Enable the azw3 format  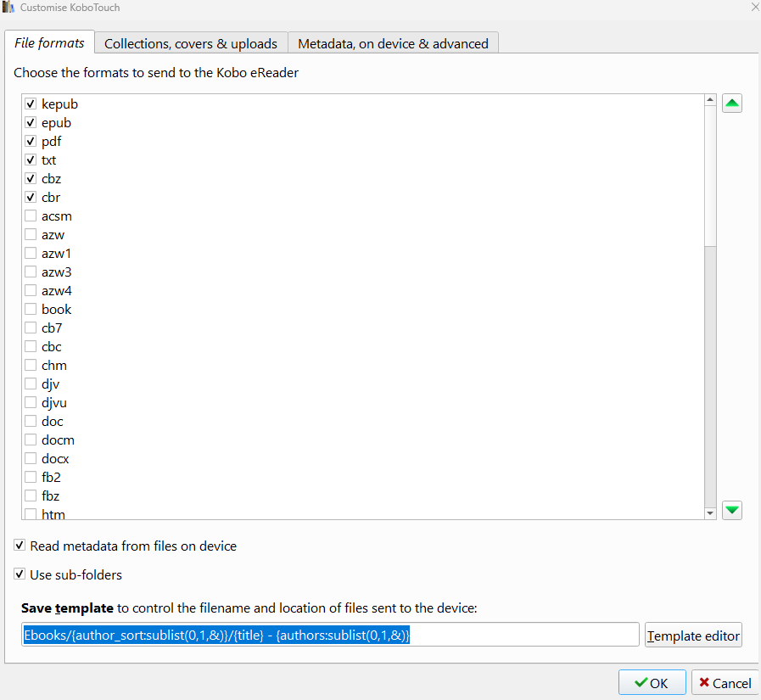[31, 272]
